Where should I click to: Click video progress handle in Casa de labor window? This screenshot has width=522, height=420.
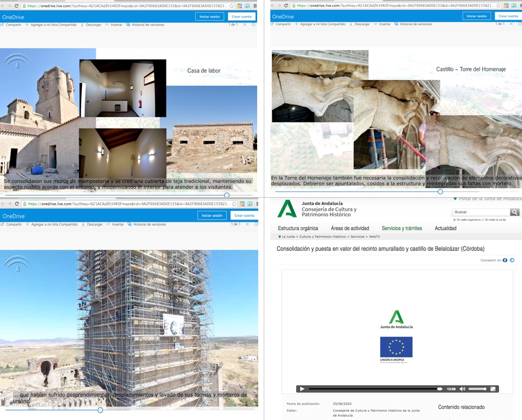227,195
